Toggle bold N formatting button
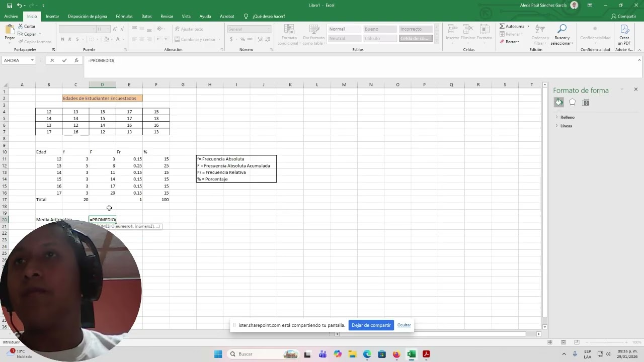Screen dimensions: 644x362 click(x=63, y=39)
